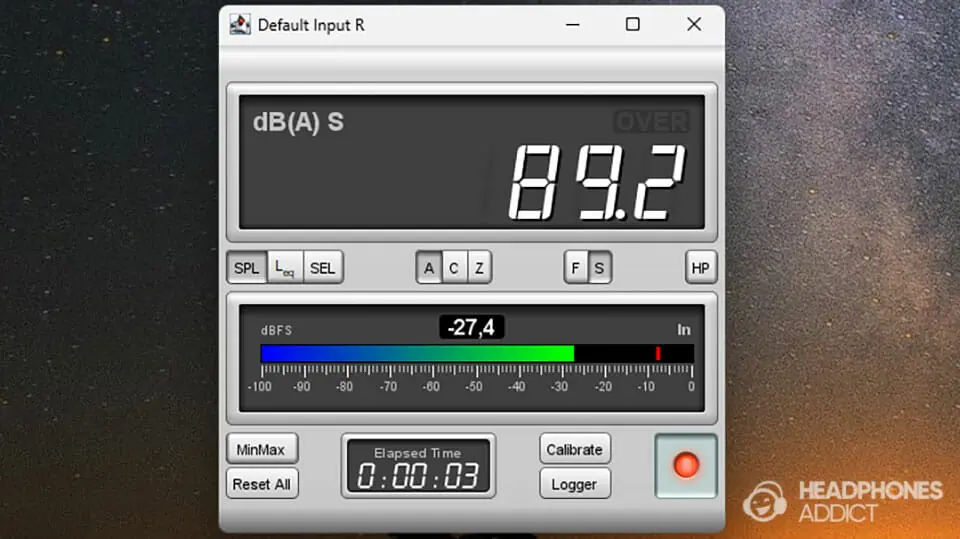Select A frequency weighting
Image resolution: width=960 pixels, height=539 pixels.
429,268
